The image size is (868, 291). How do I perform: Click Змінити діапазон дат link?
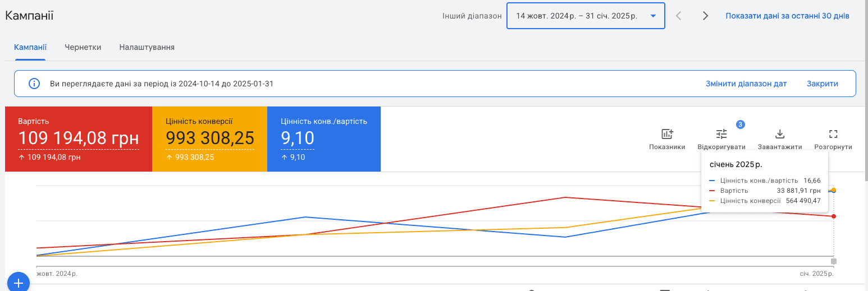pos(746,84)
